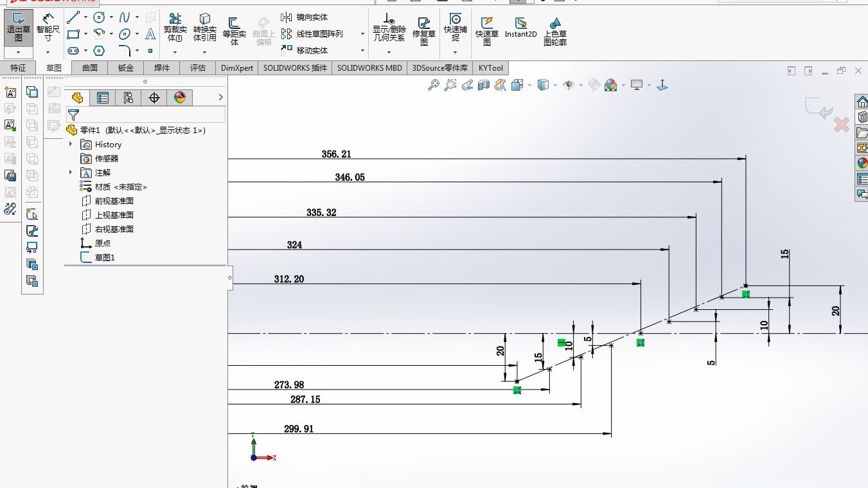
Task: Click the 智能尺寸 smart dimension tool
Action: (48, 28)
